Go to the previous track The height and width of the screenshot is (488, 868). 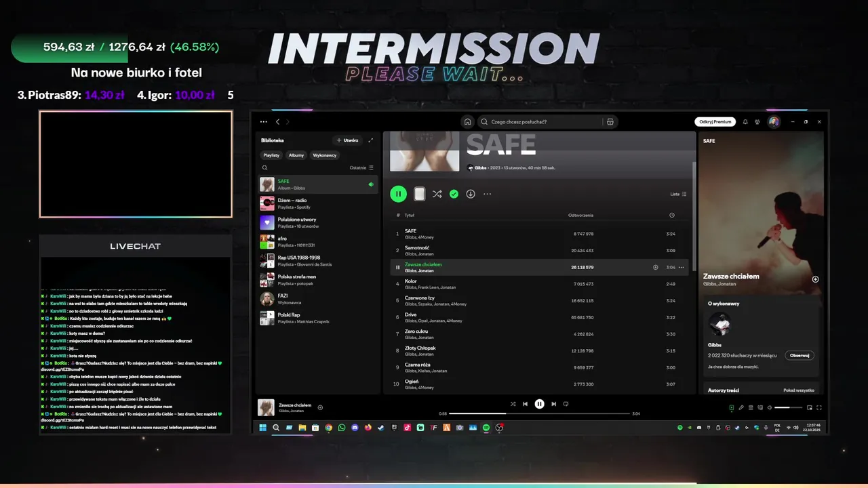click(525, 404)
